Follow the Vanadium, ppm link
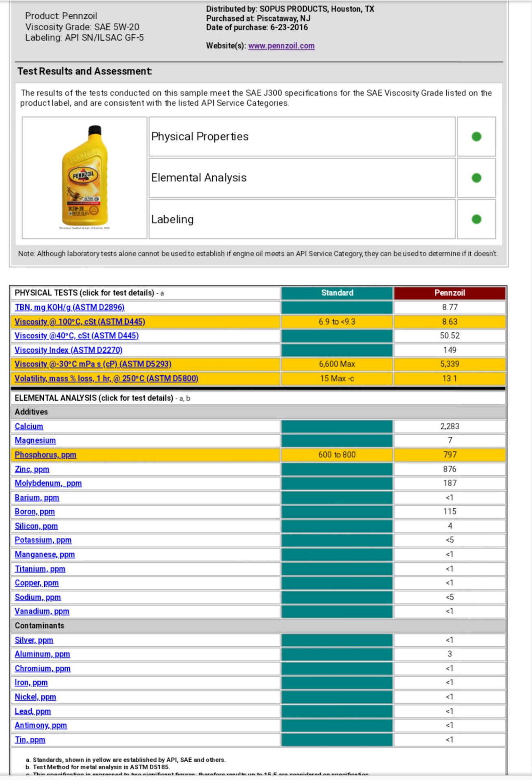The width and height of the screenshot is (532, 780). (42, 611)
